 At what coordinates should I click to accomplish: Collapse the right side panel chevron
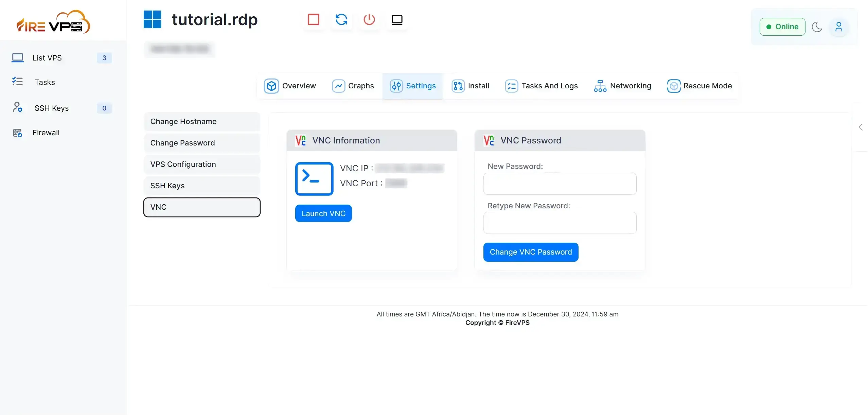[x=860, y=127]
